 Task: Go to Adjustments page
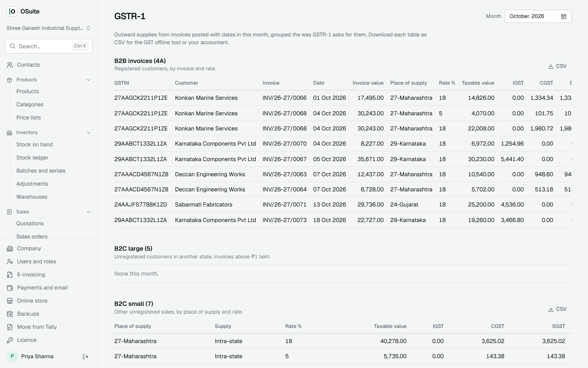click(x=32, y=184)
